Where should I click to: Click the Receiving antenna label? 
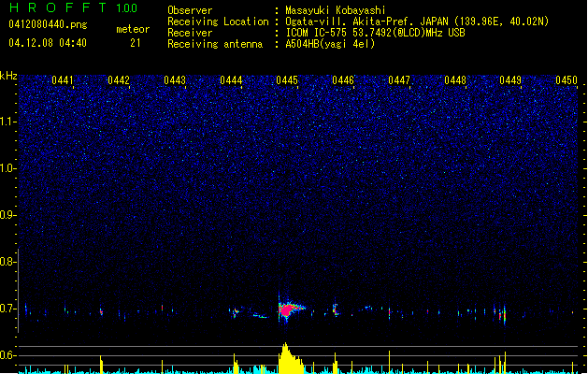pos(215,44)
